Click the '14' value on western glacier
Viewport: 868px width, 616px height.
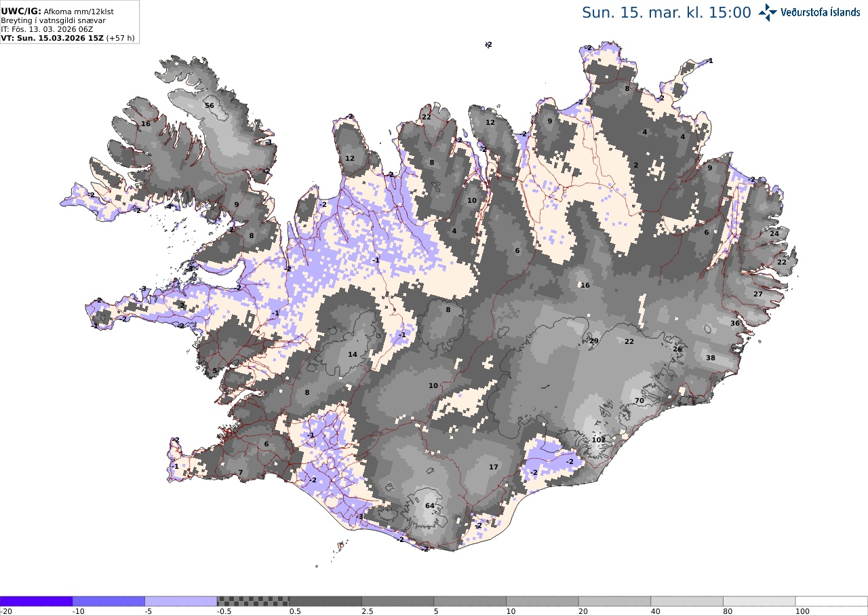[x=353, y=355]
